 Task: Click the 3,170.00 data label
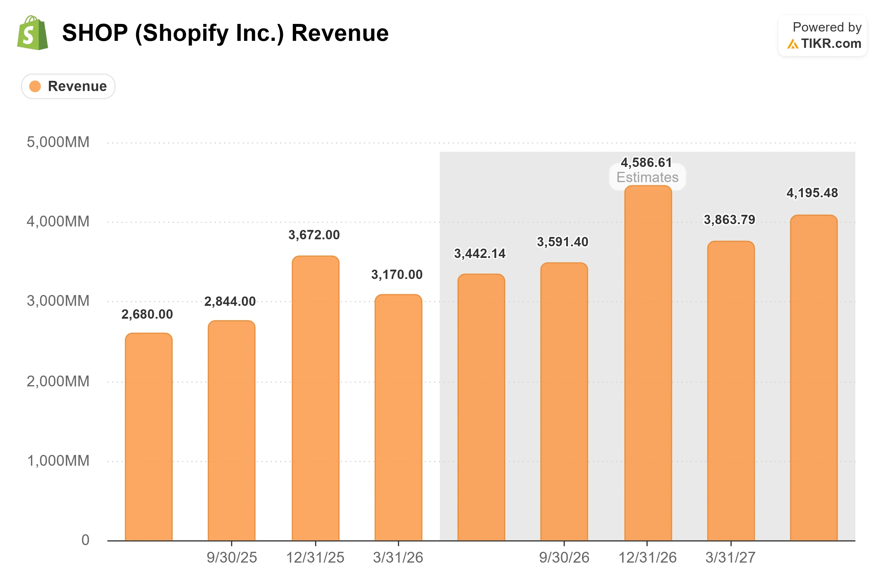coord(397,275)
